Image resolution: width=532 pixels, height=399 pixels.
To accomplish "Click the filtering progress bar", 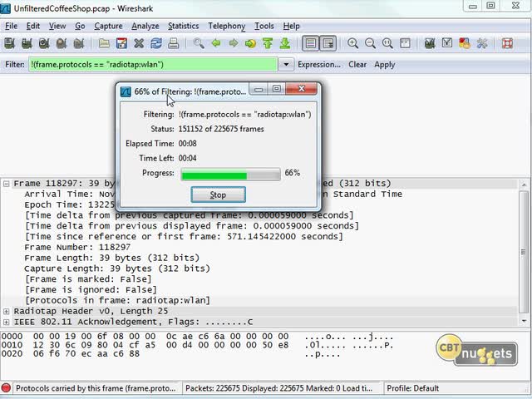I will 231,175.
